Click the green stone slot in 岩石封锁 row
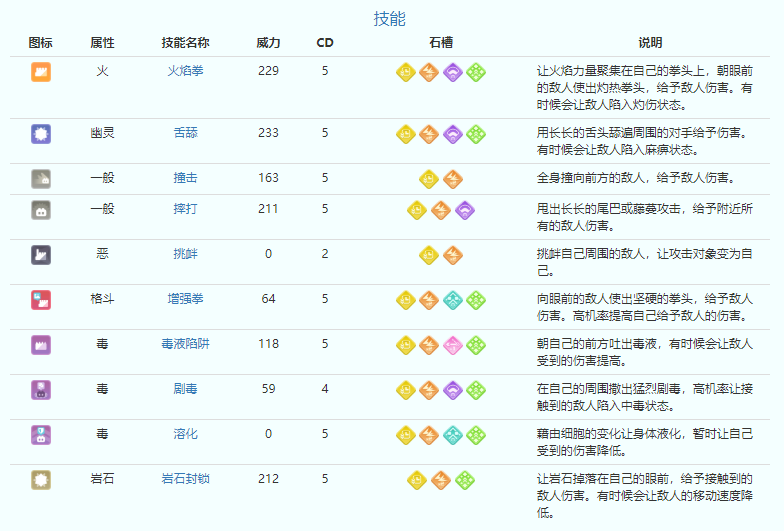Viewport: 784px width, 531px height. [464, 480]
